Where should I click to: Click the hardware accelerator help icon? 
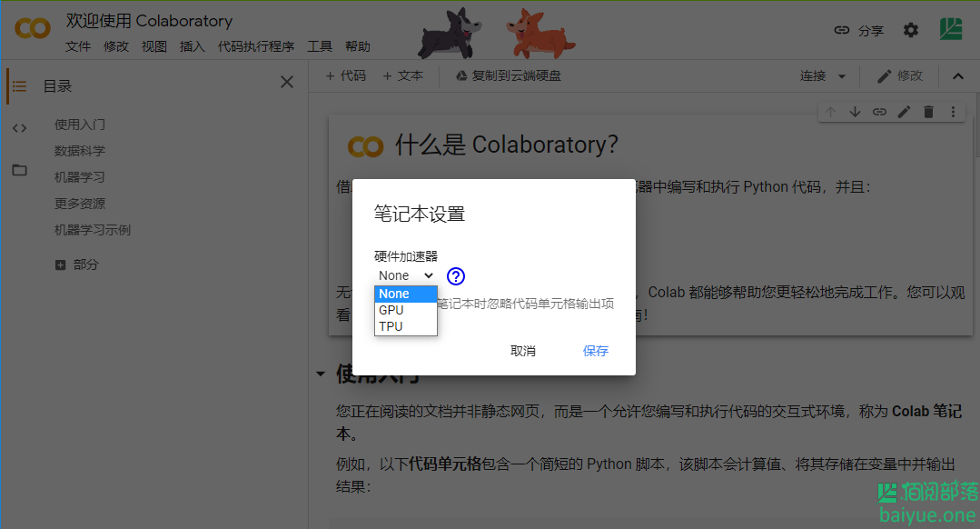click(x=456, y=275)
